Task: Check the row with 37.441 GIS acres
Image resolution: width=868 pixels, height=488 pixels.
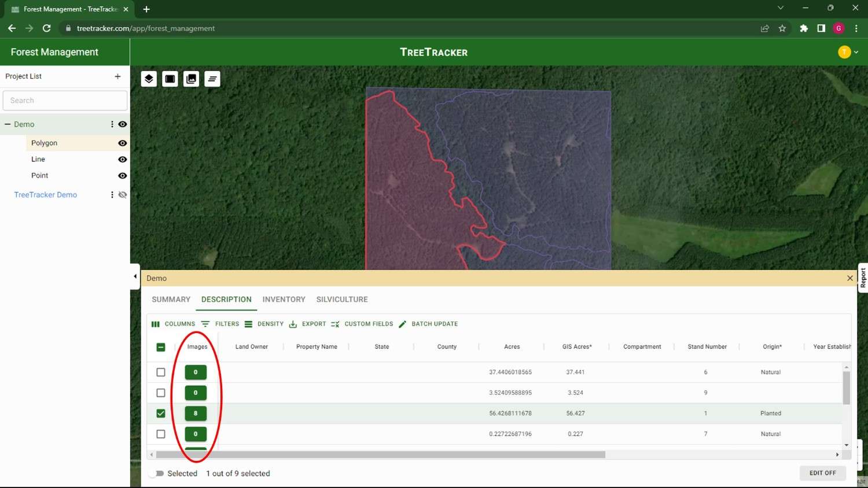Action: 161,372
